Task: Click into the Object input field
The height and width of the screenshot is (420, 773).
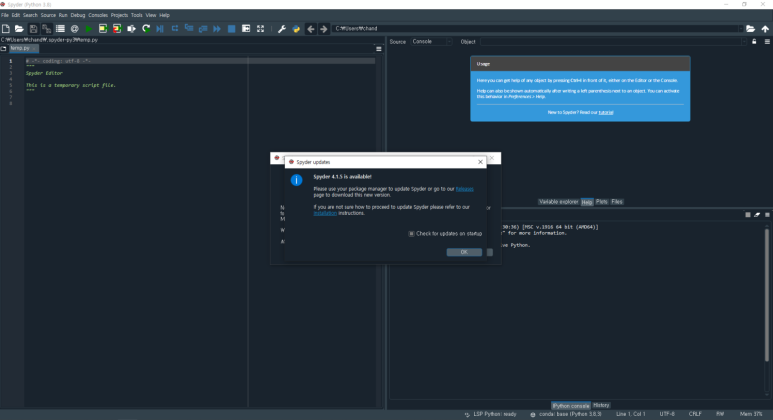Action: [611, 42]
